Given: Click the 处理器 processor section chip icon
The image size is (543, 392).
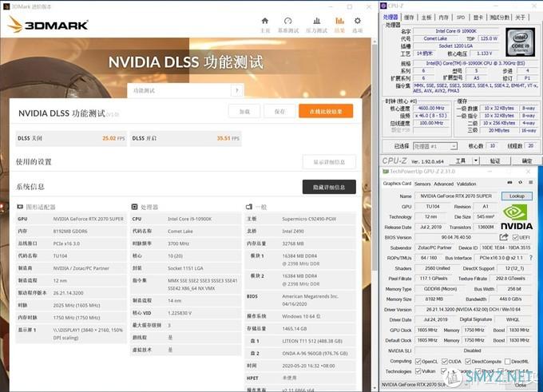Looking at the screenshot, I should [134, 207].
